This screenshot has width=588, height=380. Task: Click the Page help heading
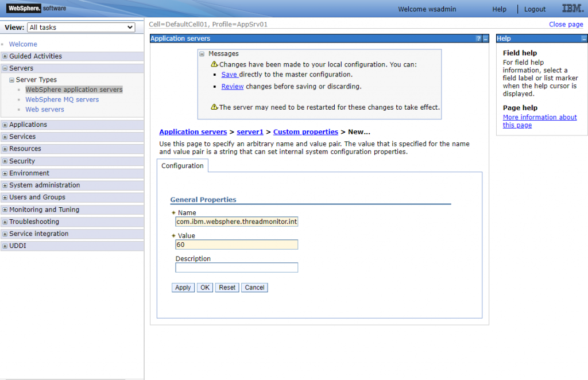coord(520,108)
